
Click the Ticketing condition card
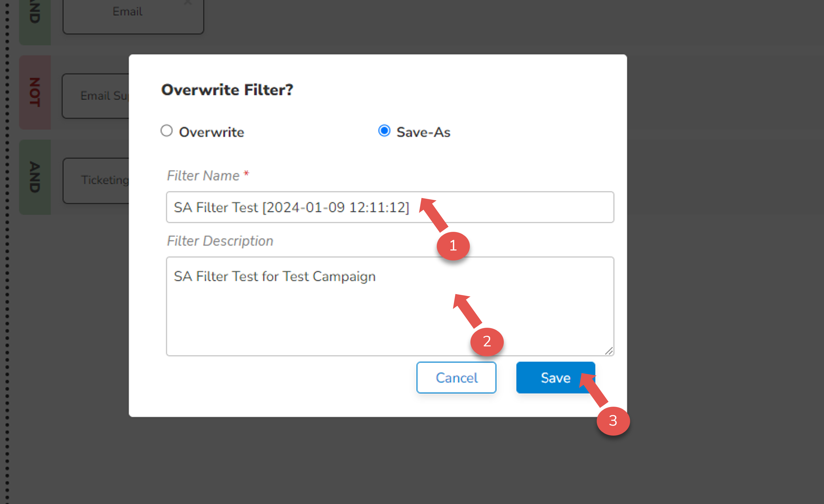pyautogui.click(x=100, y=180)
